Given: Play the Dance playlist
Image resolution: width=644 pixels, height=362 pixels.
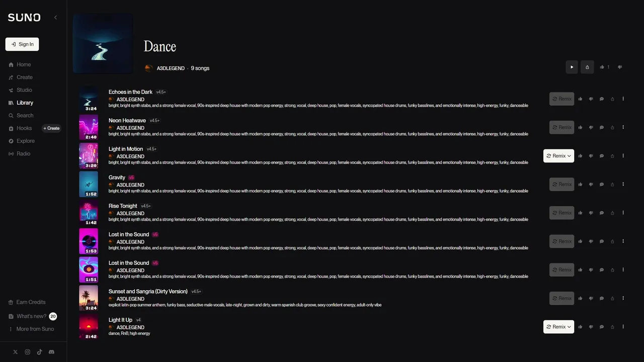Looking at the screenshot, I should (x=572, y=67).
